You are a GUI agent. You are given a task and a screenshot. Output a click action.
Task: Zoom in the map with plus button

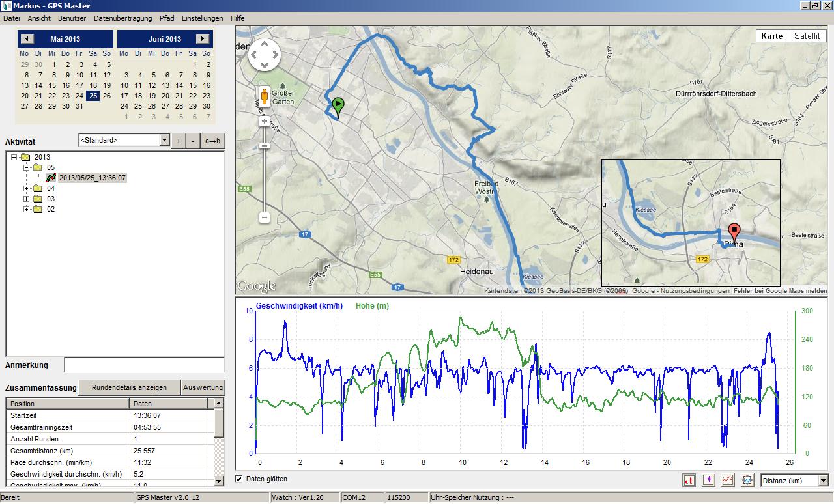pyautogui.click(x=264, y=121)
